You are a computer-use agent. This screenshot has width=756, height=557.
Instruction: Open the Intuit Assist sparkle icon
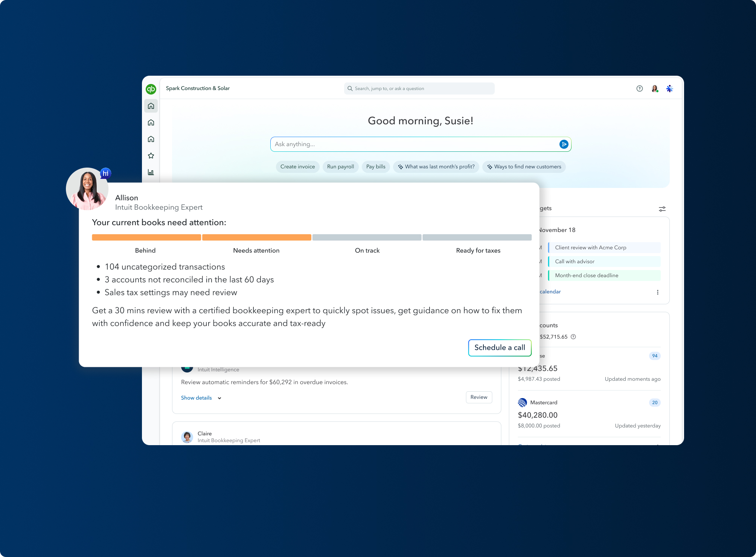[669, 89]
